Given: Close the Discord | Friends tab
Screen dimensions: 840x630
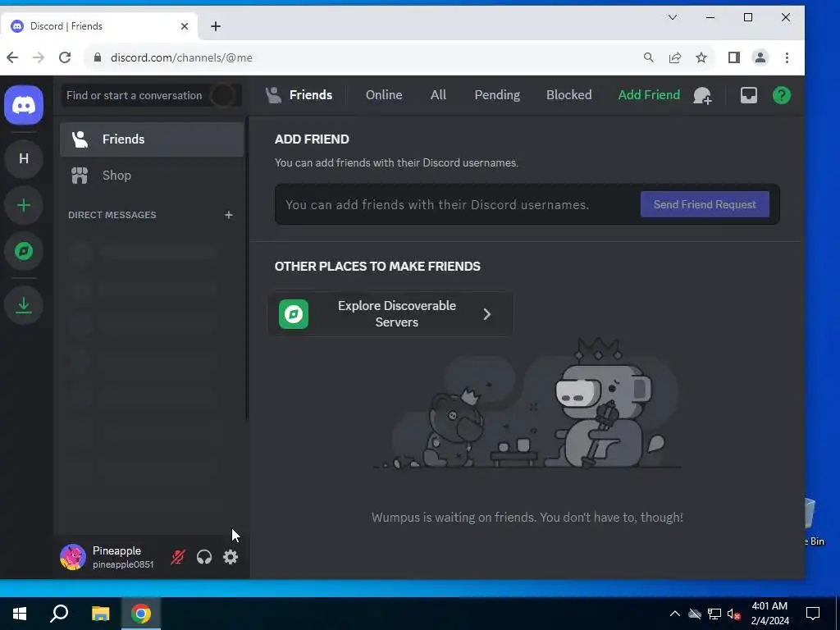Looking at the screenshot, I should 185,25.
